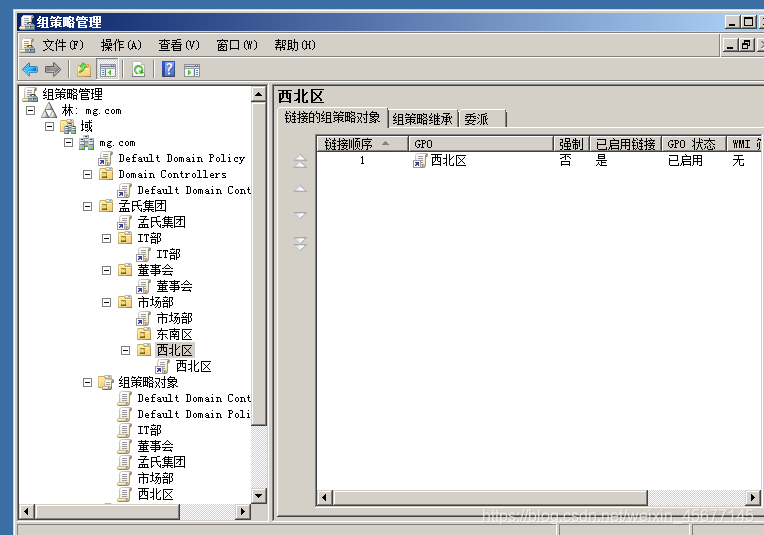Move link to bottom with double-down arrow

pos(300,243)
